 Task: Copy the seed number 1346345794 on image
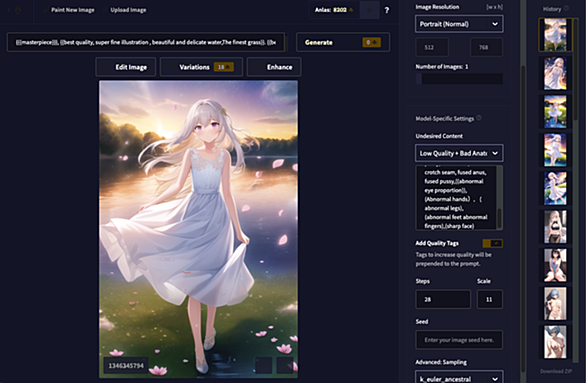point(126,365)
